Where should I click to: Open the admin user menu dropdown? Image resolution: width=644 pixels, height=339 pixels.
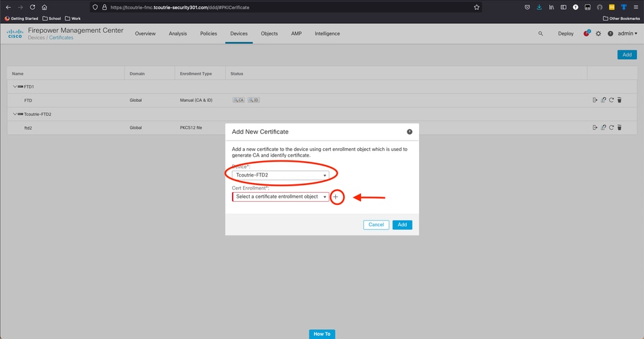point(628,34)
